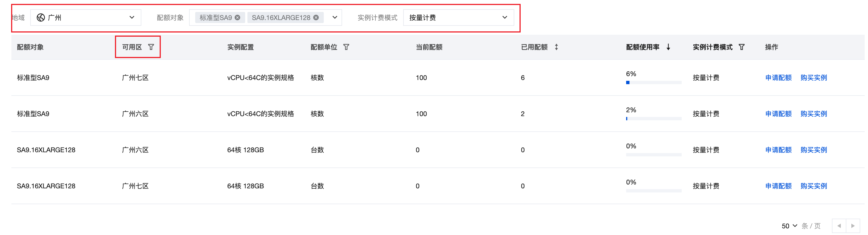Change the 50 items per page selector
The height and width of the screenshot is (235, 868).
[x=789, y=226]
